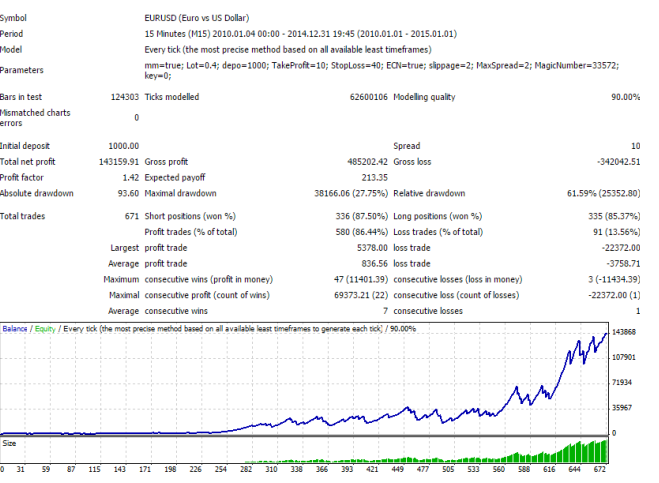Viewport: 659px width, 483px height.
Task: Select the average profit trade value 836.56
Action: 374,264
